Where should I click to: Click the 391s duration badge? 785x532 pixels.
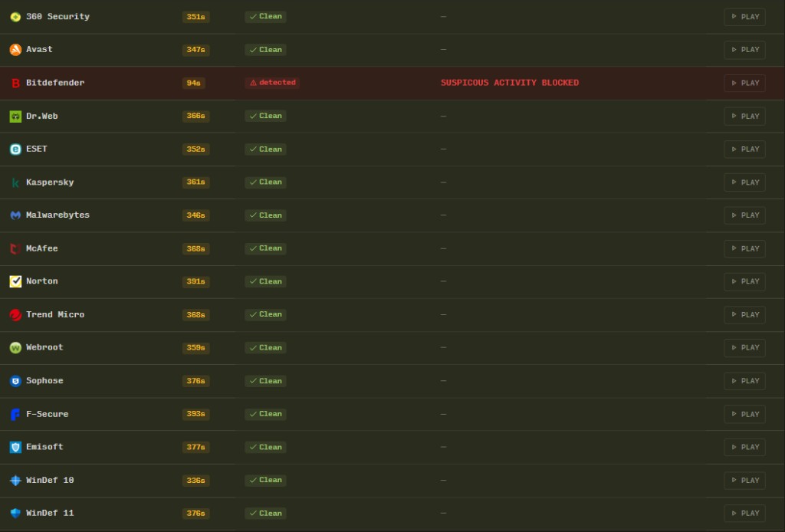[195, 281]
